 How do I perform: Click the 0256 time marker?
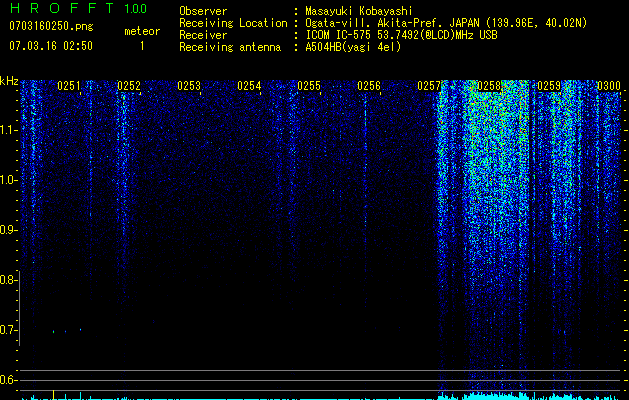pyautogui.click(x=369, y=86)
